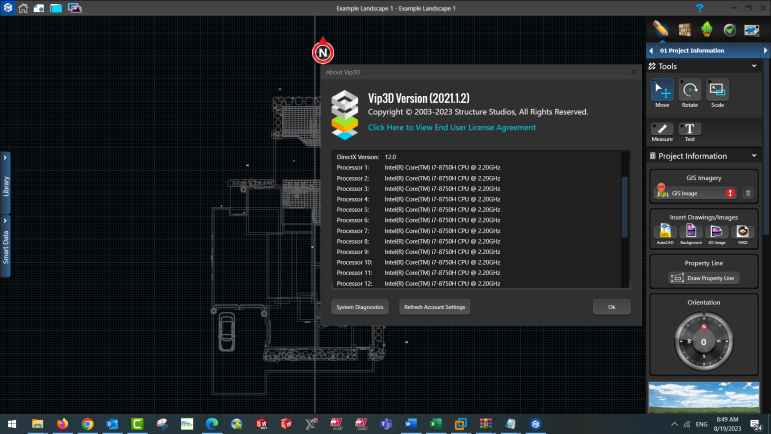Select the Scale tool

coord(717,94)
